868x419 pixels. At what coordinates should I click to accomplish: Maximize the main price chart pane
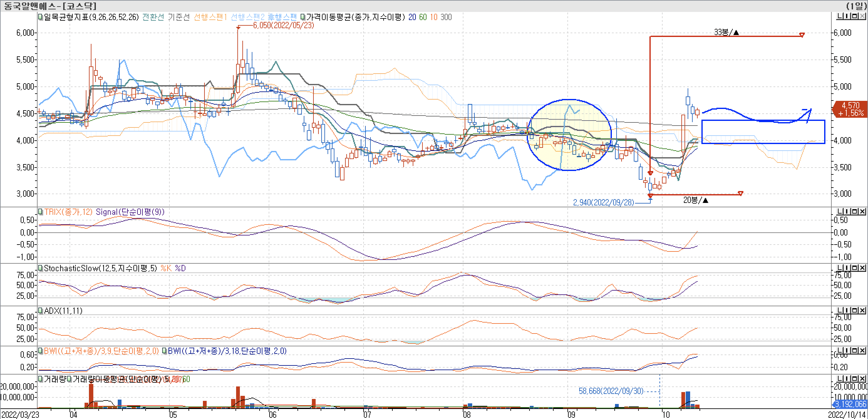pos(855,16)
